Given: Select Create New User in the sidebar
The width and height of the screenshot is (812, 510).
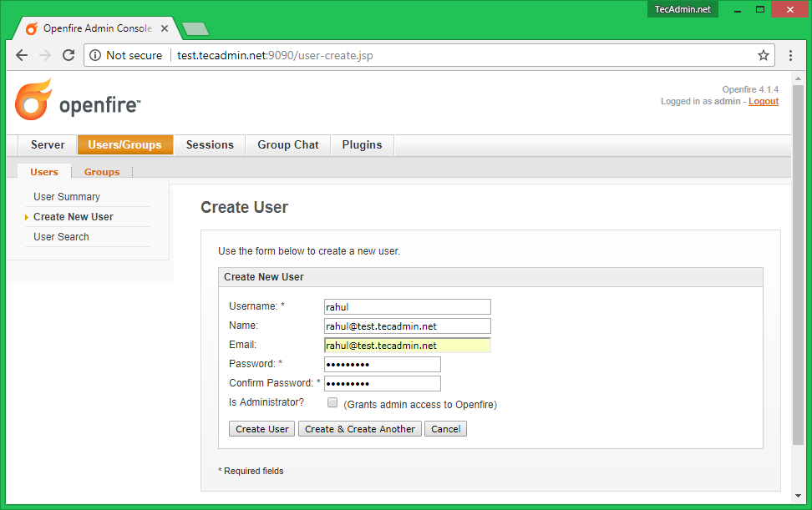Looking at the screenshot, I should pyautogui.click(x=73, y=217).
